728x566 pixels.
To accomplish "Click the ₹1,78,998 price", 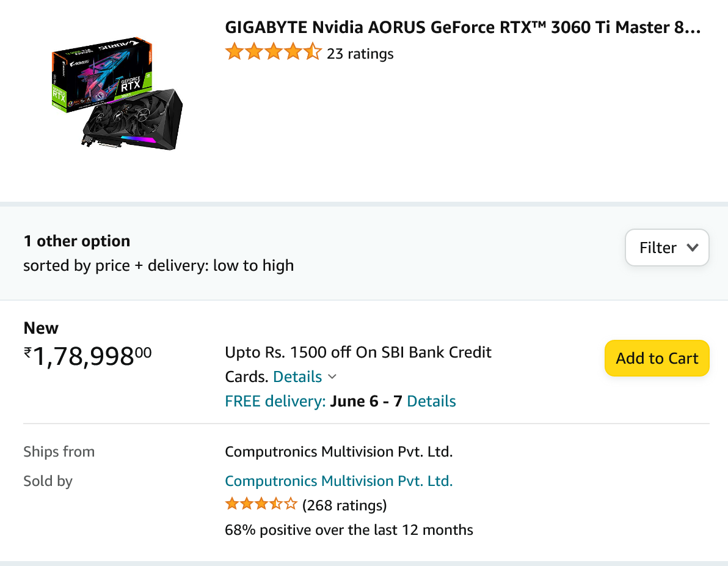I will (x=87, y=356).
